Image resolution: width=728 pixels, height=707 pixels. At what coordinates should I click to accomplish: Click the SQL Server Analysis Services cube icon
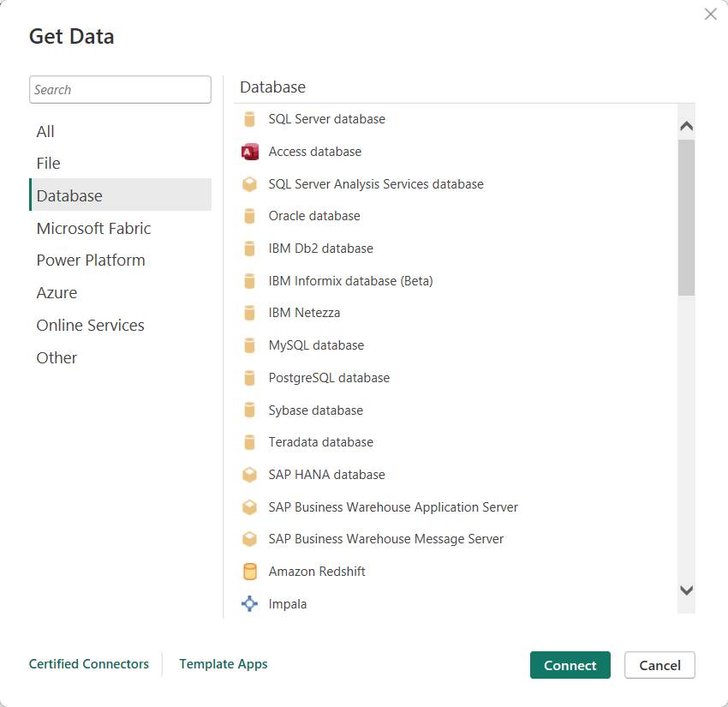(x=249, y=184)
